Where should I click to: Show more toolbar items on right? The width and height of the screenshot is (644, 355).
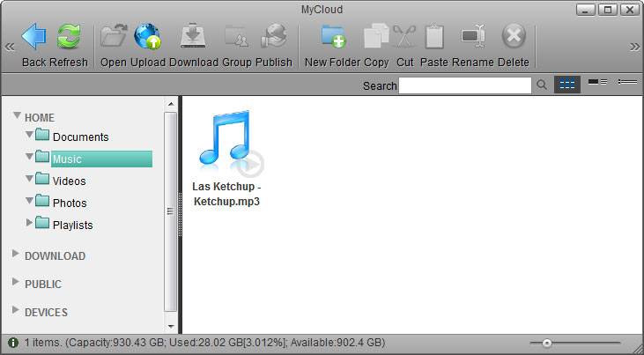coord(634,47)
